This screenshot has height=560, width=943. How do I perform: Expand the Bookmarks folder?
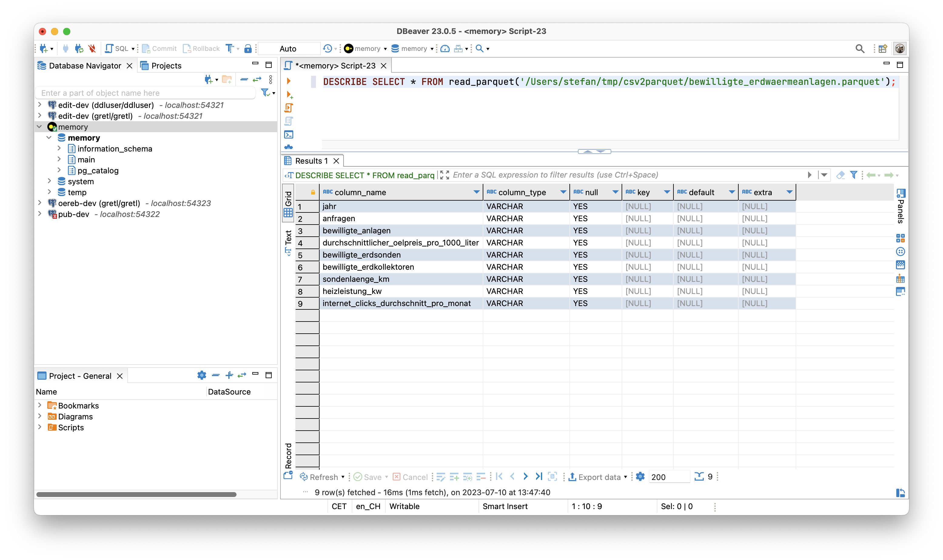click(x=40, y=405)
